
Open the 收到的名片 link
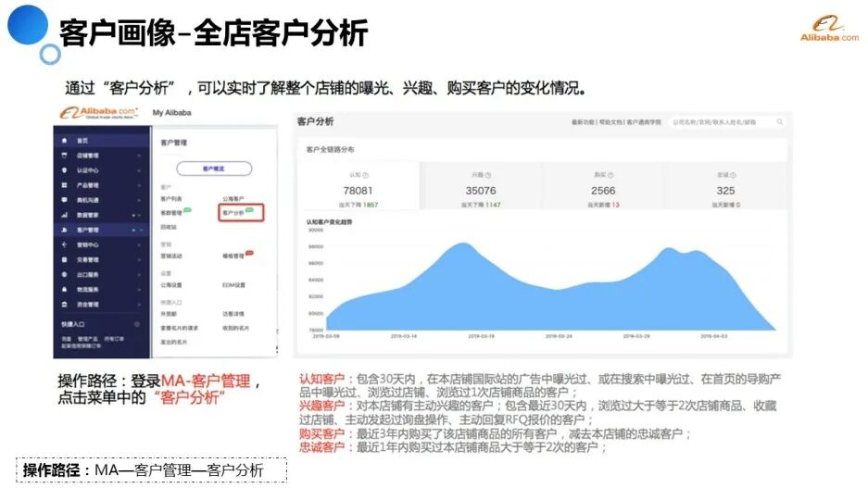click(236, 328)
